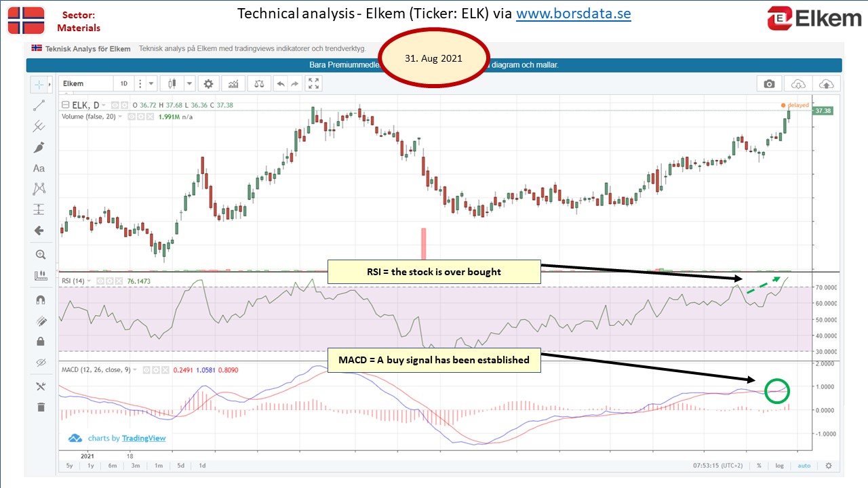Open chart settings gear in top toolbar
This screenshot has height=488, width=868.
click(x=208, y=83)
